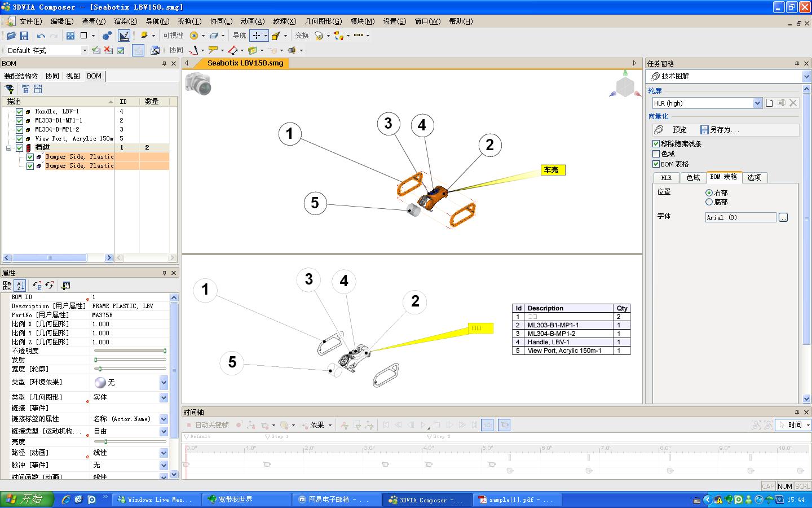Disable the 移除隐藏线条 checkbox
The image size is (812, 508).
(656, 144)
